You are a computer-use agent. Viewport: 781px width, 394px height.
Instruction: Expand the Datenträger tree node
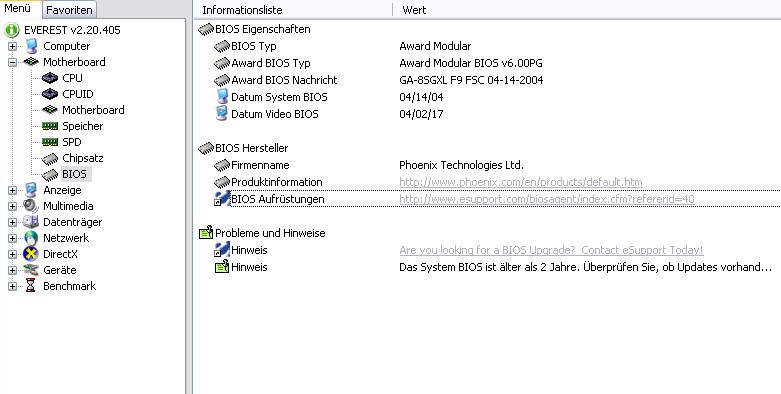12,222
